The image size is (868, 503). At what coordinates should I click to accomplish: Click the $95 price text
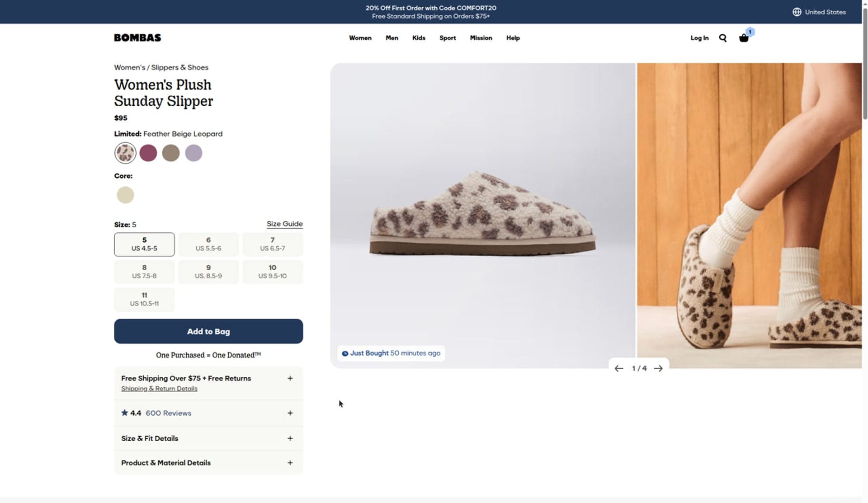[x=121, y=118]
